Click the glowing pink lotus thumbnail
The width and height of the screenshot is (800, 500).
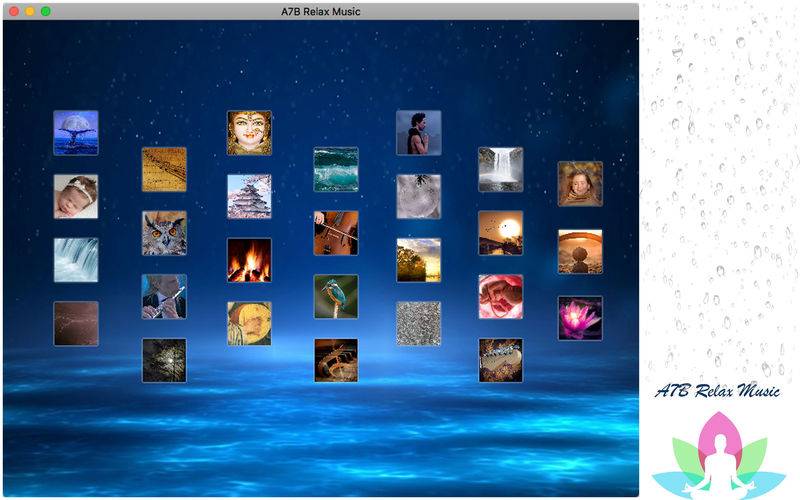tap(581, 318)
